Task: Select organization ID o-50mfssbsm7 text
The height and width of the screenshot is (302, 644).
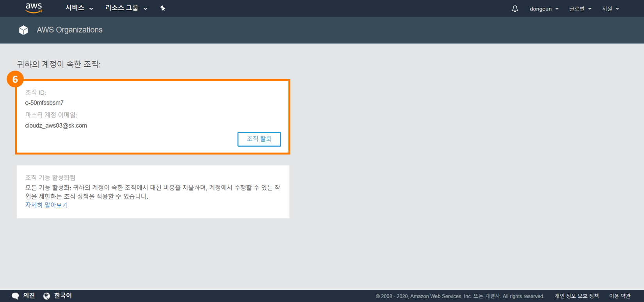Action: click(44, 103)
